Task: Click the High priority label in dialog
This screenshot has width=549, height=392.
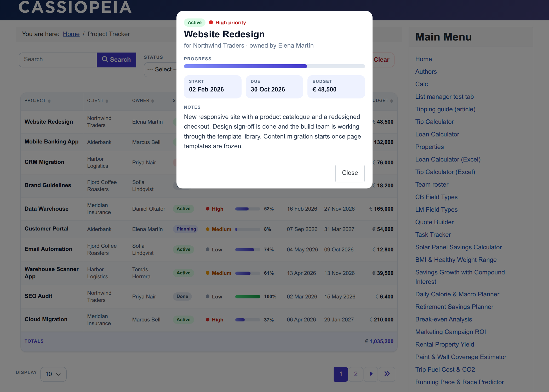Action: tap(227, 22)
